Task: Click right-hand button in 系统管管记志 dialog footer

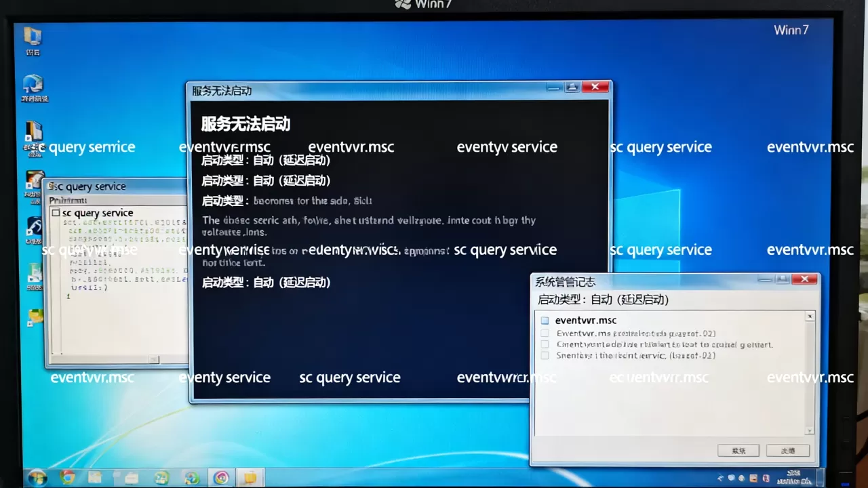Action: point(788,451)
